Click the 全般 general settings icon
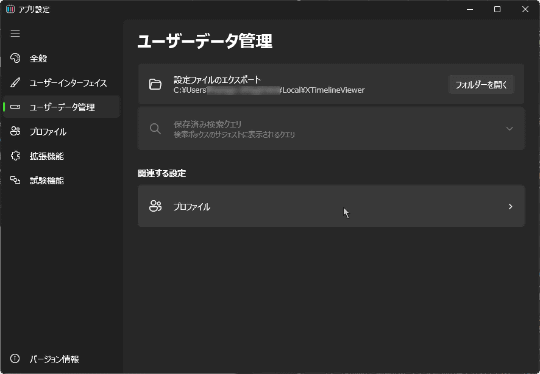Image resolution: width=540 pixels, height=374 pixels. 15,58
